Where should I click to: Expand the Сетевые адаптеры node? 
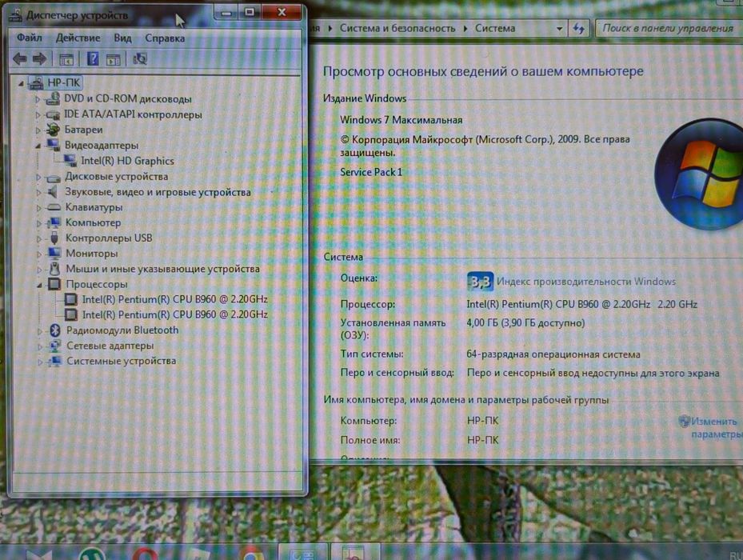[x=40, y=346]
